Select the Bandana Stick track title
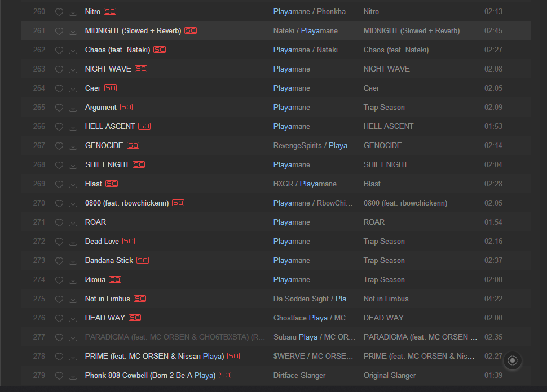This screenshot has width=547, height=392. point(109,260)
